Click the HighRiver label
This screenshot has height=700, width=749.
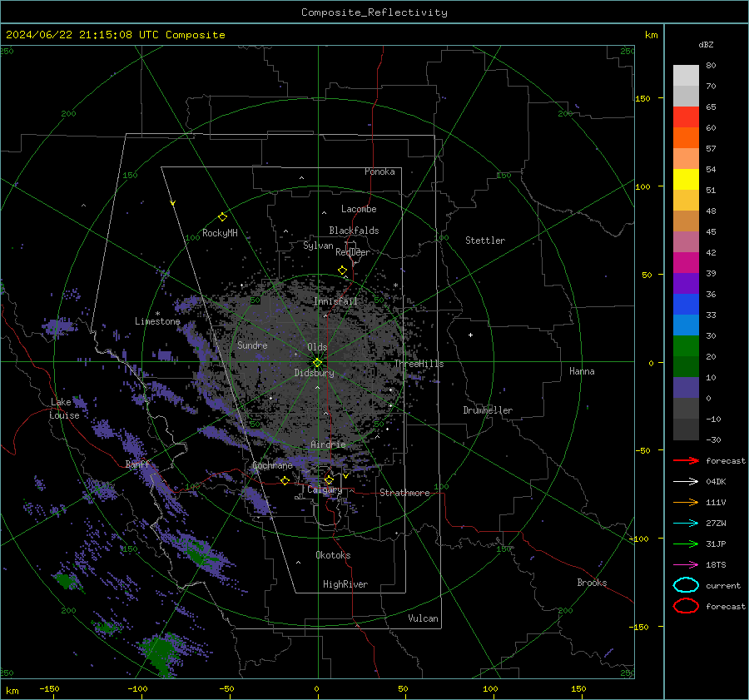point(345,584)
